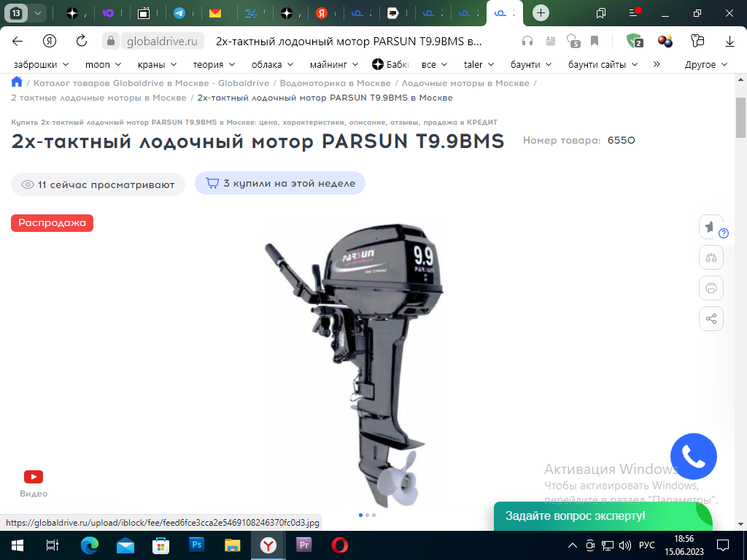Open 2 тактные лодочные моторы breadcrumb
The height and width of the screenshot is (560, 747).
(98, 98)
